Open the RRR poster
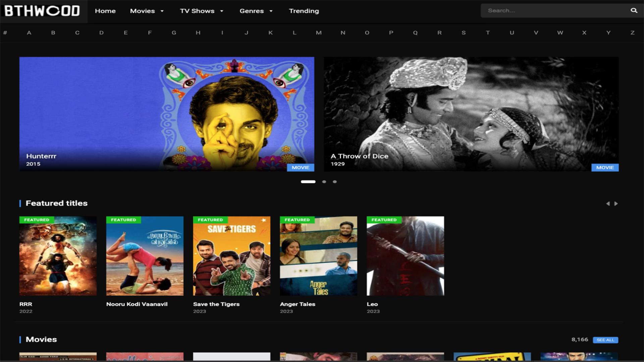The width and height of the screenshot is (644, 362). pos(58,256)
